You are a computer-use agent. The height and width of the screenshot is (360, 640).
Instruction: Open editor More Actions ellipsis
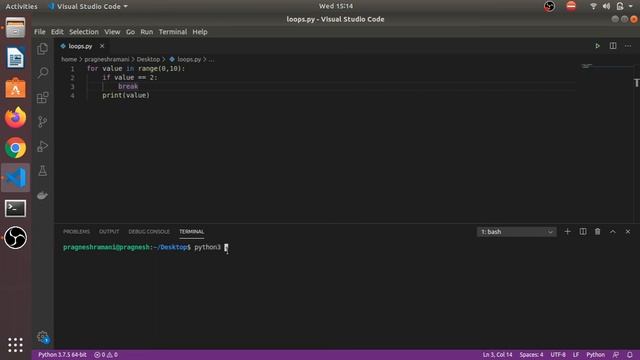628,46
